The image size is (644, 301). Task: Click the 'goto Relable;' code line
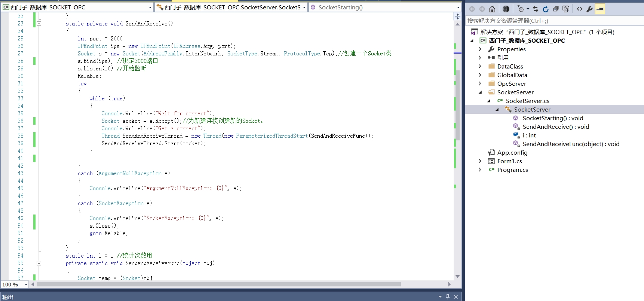108,233
